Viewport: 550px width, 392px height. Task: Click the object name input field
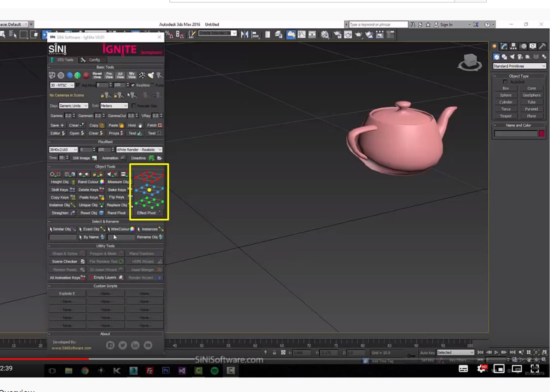(x=516, y=134)
